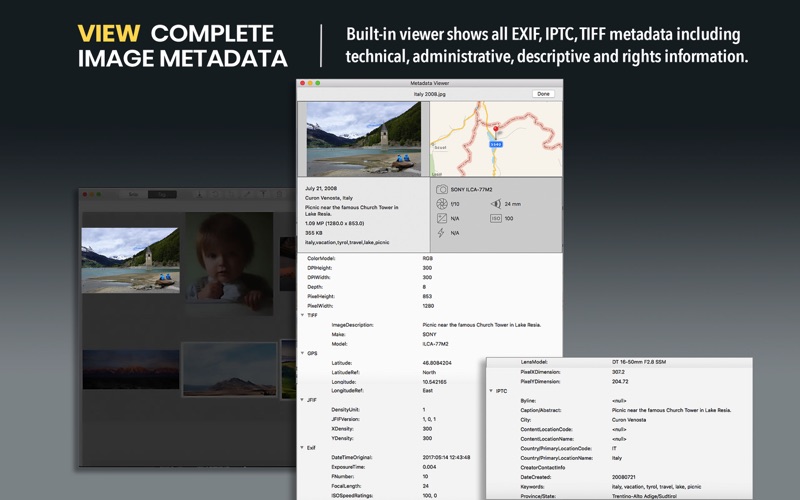Click the LensModel value DT 16-50mm F2.8 SSM
800x500 pixels.
(639, 362)
